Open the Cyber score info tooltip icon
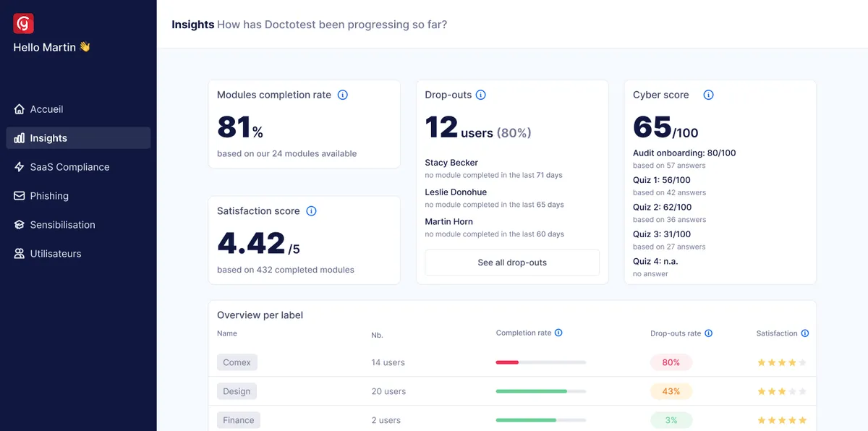Screen dimensions: 868x431 coord(709,95)
